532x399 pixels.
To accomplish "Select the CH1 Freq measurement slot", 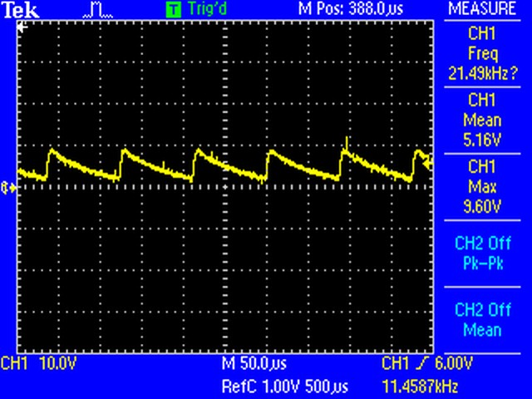I will click(481, 52).
